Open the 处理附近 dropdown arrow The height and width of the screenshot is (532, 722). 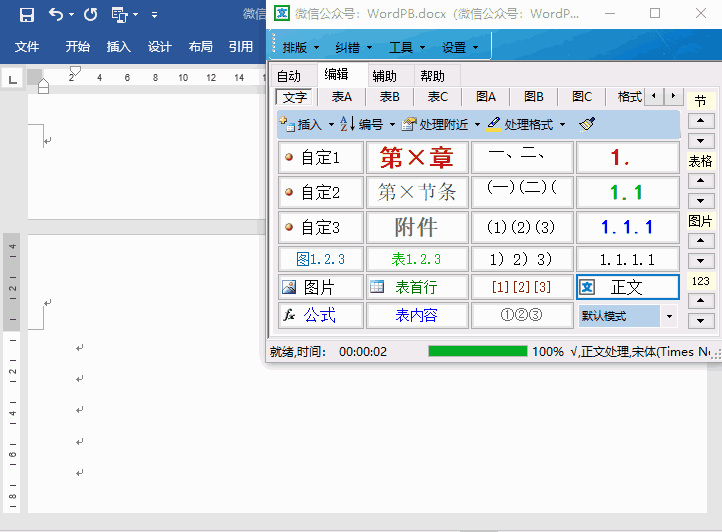[477, 124]
